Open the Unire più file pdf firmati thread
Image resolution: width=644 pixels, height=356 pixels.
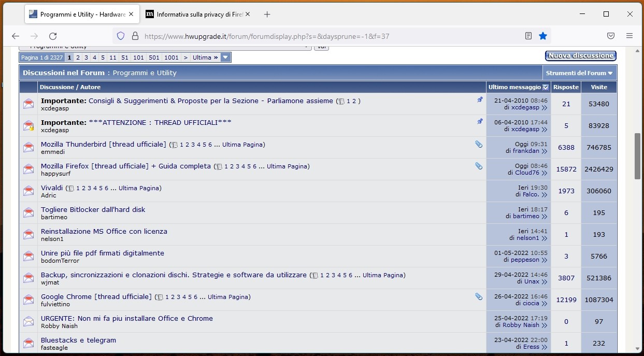pos(103,253)
